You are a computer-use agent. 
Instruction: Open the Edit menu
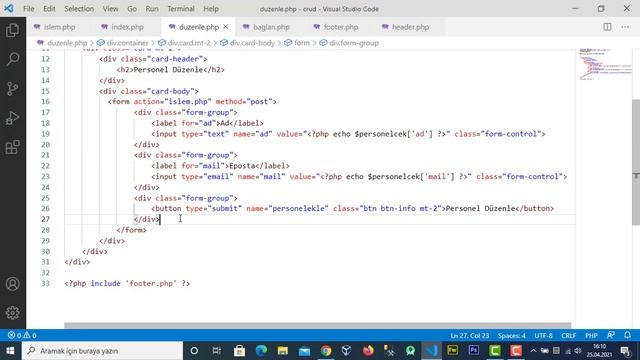49,9
